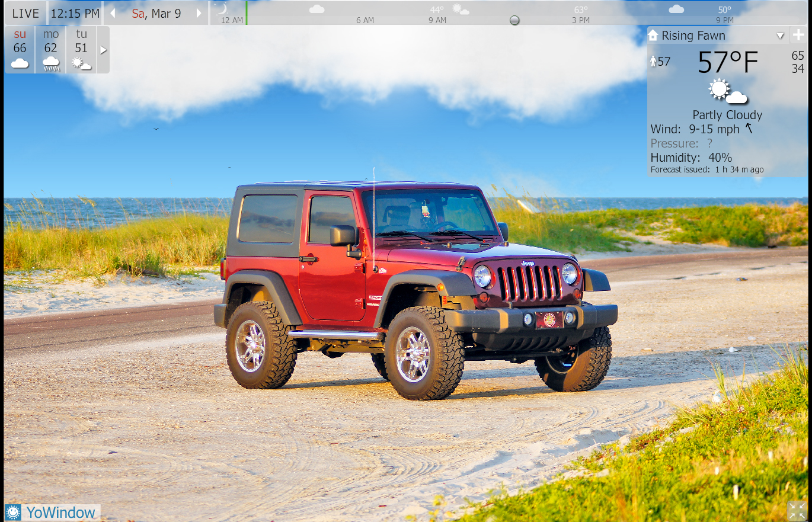Add a new location with plus icon

point(798,35)
